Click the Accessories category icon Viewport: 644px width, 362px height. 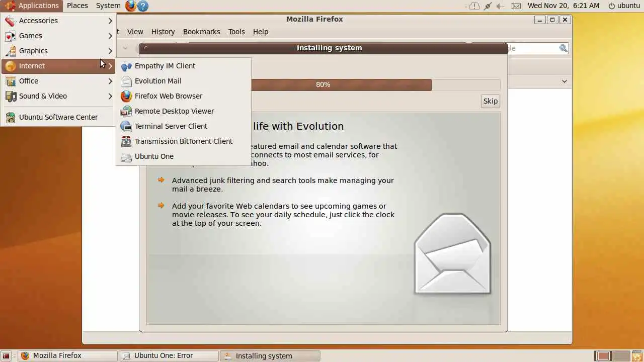pos(10,21)
